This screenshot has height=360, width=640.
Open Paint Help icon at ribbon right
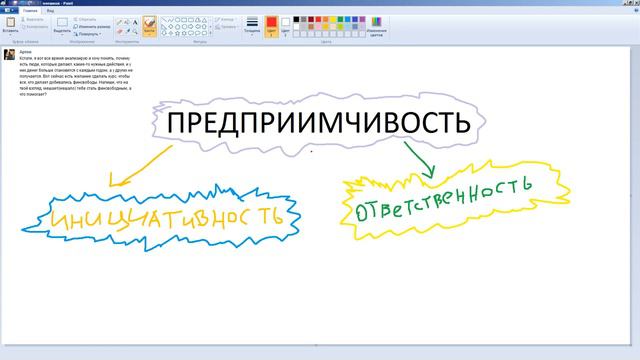[636, 11]
